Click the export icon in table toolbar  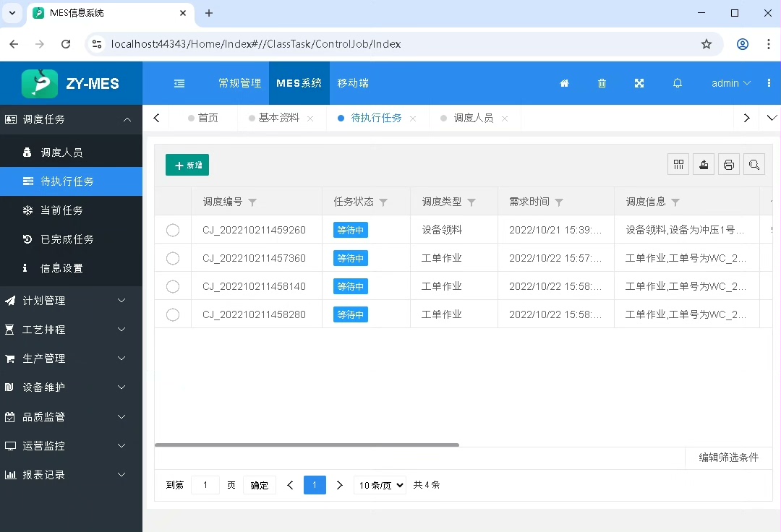[x=704, y=165]
